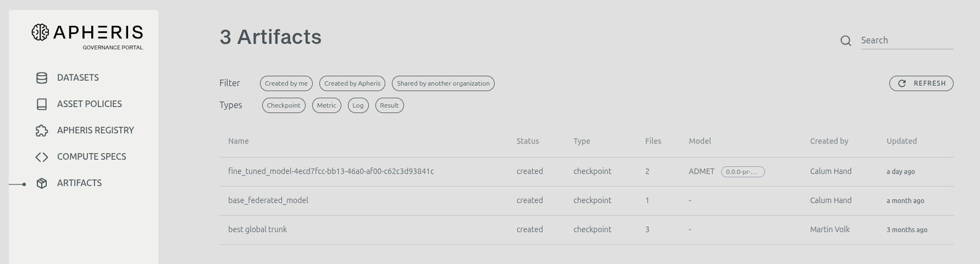Click the Compute Specs code icon
980x264 pixels.
tap(42, 157)
